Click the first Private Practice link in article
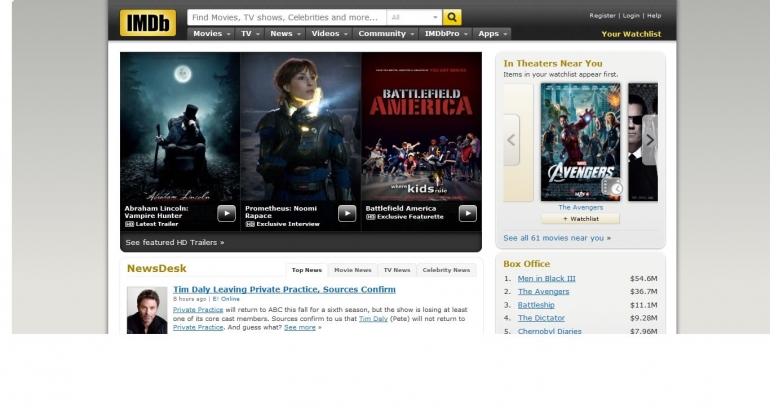Viewport: 770px width, 410px height. [x=198, y=310]
